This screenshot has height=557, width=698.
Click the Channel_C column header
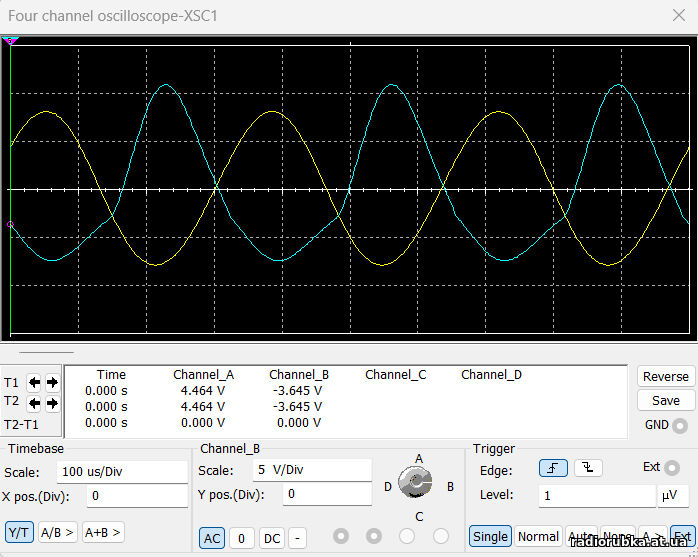[x=396, y=375]
